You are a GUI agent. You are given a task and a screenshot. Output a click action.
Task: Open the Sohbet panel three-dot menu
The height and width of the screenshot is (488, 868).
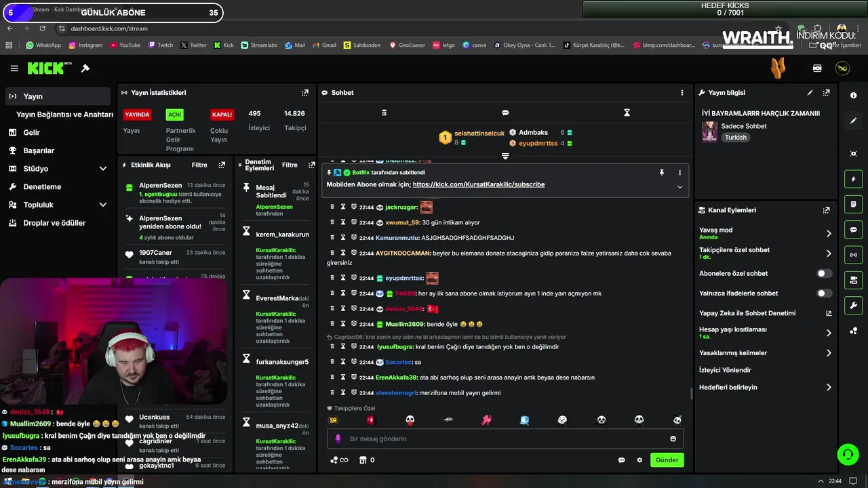coord(682,93)
